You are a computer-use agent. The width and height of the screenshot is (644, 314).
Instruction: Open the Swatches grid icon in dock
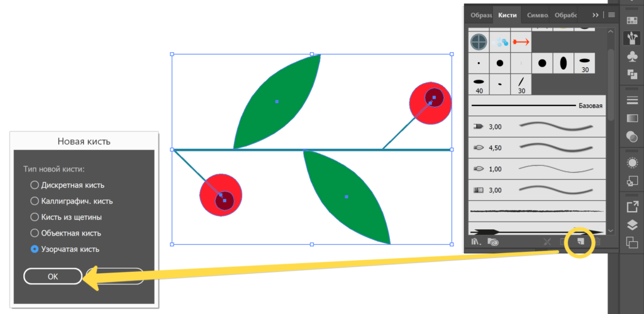[x=631, y=21]
